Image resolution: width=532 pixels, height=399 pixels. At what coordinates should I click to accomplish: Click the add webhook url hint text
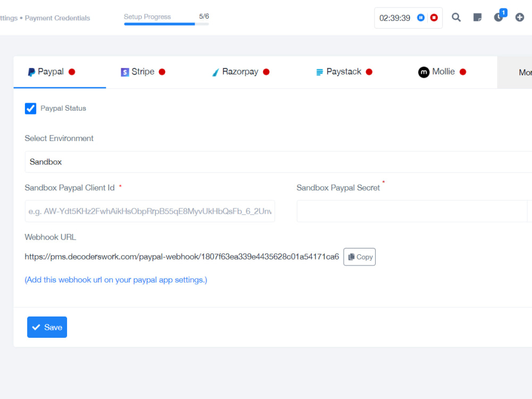(x=116, y=280)
